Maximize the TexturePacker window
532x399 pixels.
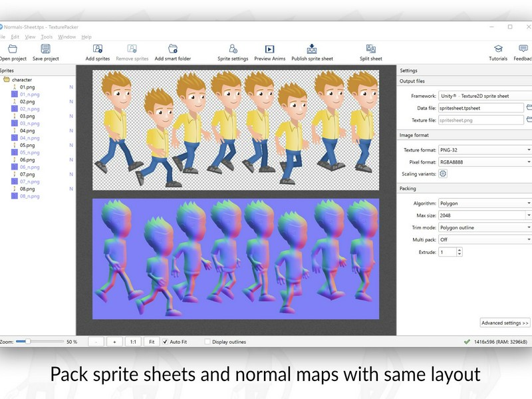click(x=510, y=27)
